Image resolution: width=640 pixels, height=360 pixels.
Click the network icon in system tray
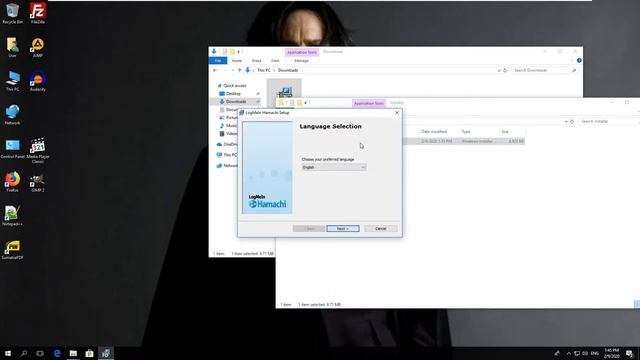coord(577,353)
